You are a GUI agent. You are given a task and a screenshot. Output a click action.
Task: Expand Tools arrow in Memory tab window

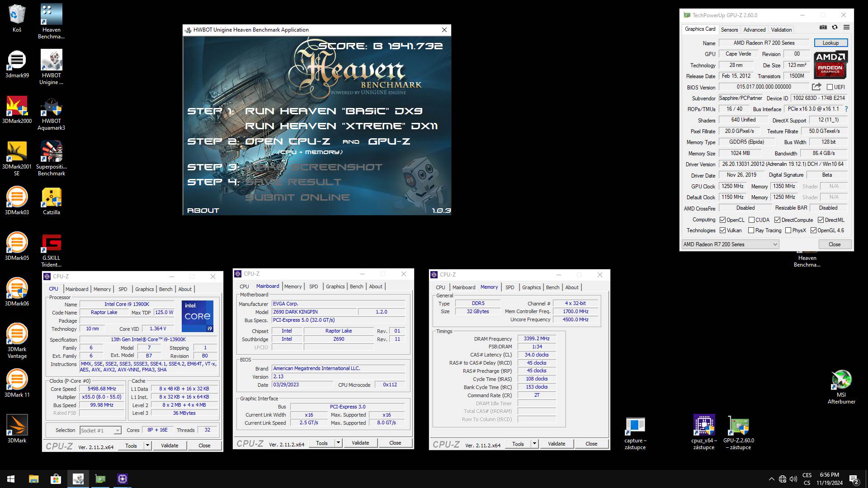click(534, 444)
